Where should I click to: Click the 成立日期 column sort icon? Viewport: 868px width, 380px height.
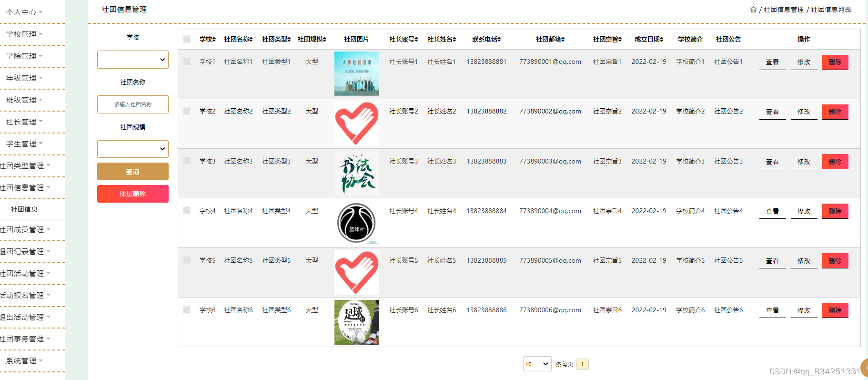coord(662,40)
